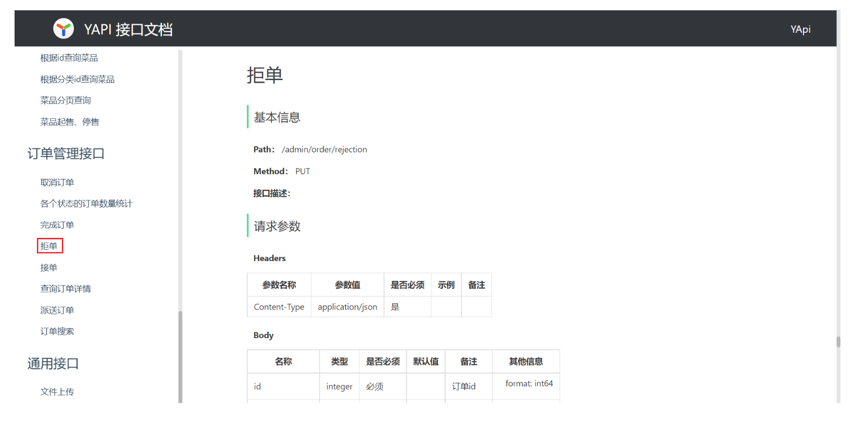
Task: Click the 默认值 column header
Action: tap(426, 362)
